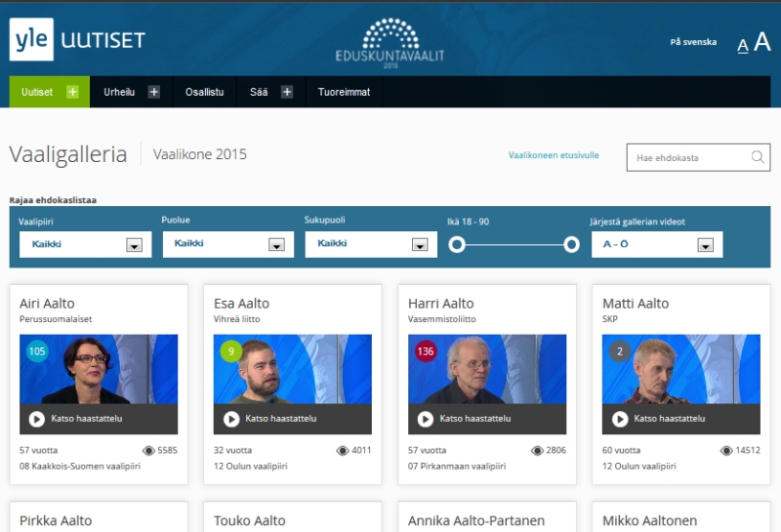Go to the Tuoreimmat menu item
Viewport: 781px width, 532px height.
pos(344,92)
